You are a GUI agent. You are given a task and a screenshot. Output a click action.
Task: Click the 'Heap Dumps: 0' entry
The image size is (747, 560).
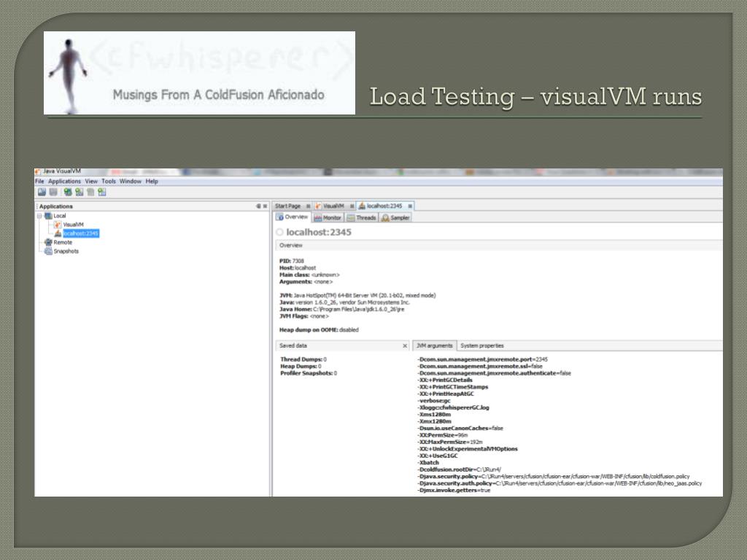[x=301, y=366]
